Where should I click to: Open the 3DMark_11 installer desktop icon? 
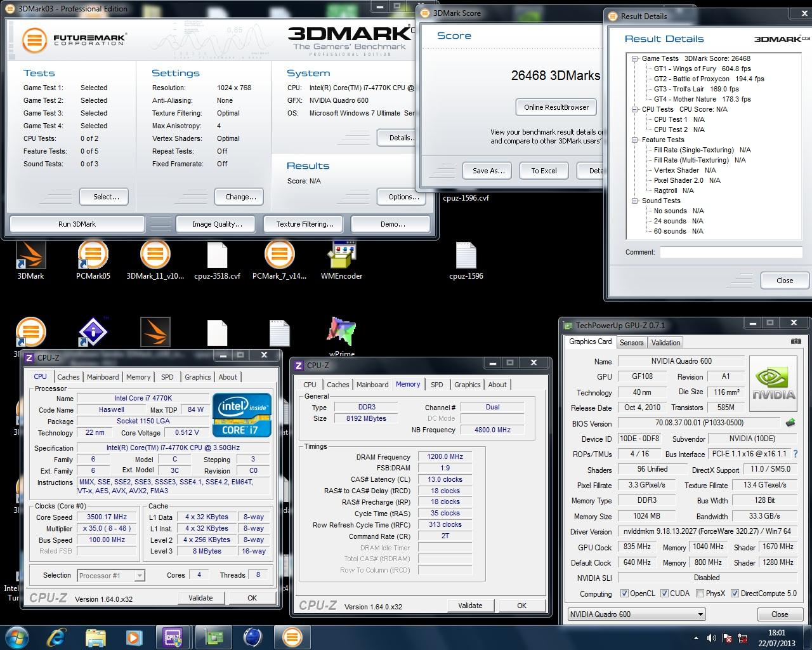point(155,260)
